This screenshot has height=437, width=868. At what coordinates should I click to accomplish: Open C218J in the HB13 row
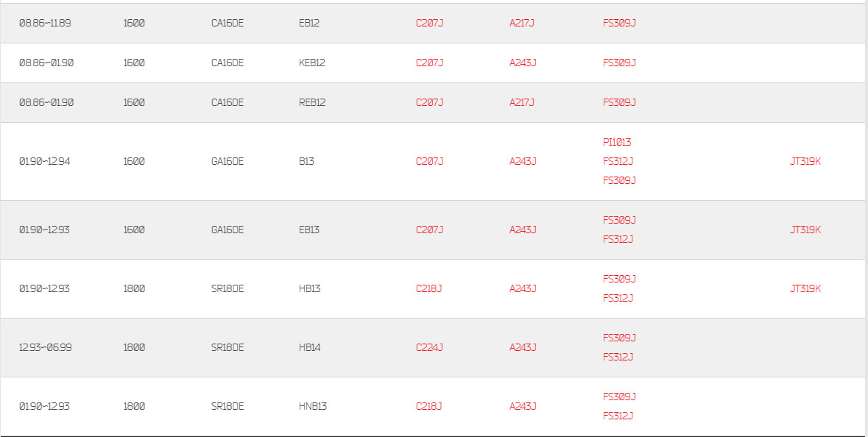point(428,288)
